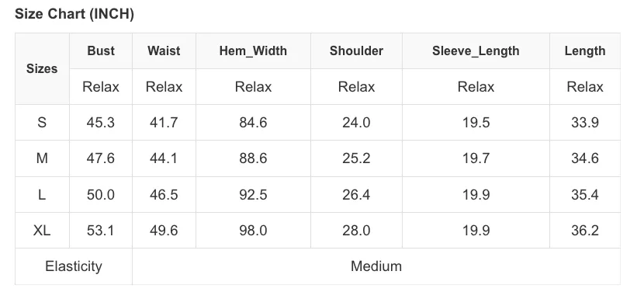
Task: Select the Hem_Width column header
Action: (x=253, y=51)
